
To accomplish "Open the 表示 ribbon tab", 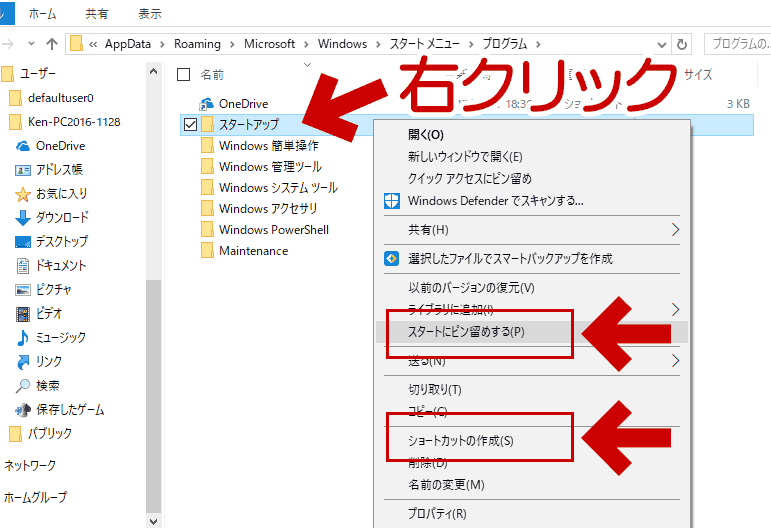I will coord(149,14).
